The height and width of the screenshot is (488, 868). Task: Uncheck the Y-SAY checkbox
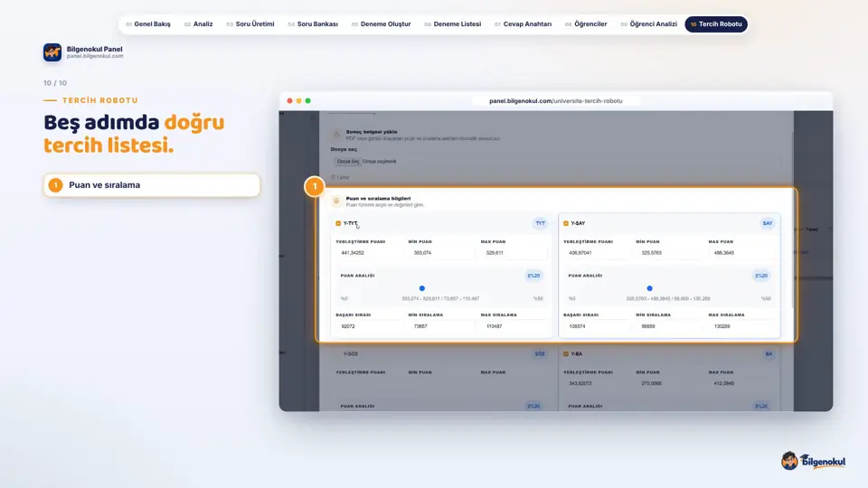pyautogui.click(x=566, y=223)
